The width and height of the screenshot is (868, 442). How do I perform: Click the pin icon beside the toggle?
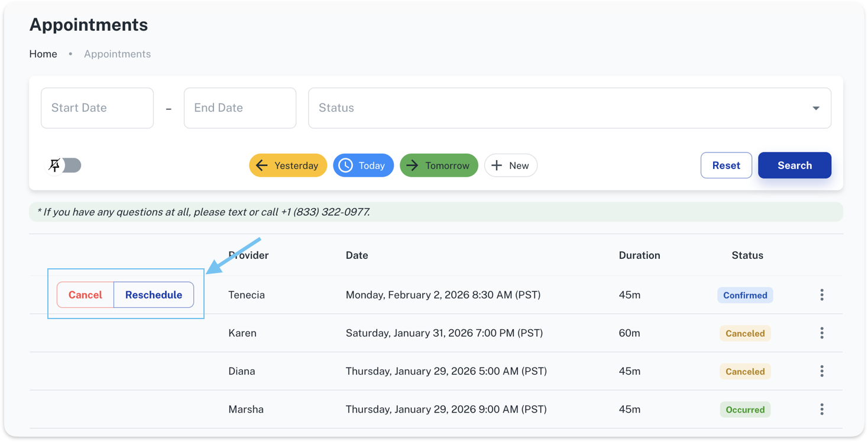point(54,165)
